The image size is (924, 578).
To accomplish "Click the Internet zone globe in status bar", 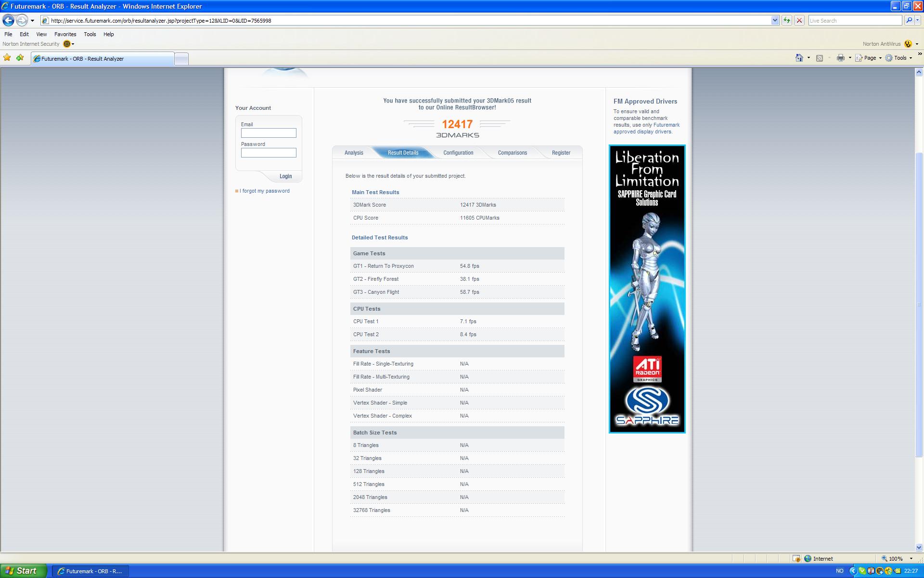I will pyautogui.click(x=808, y=559).
